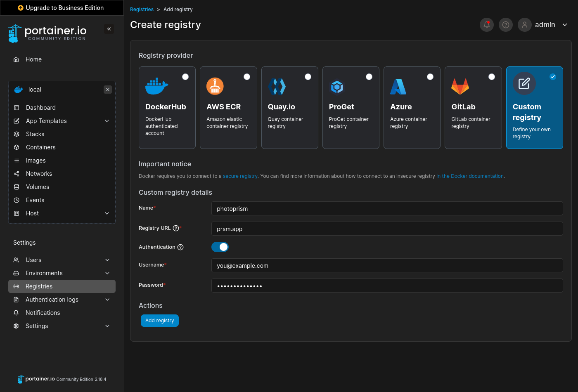Click the Registry URL help tooltip icon
Viewport: 578px width, 392px height.
[x=176, y=228]
